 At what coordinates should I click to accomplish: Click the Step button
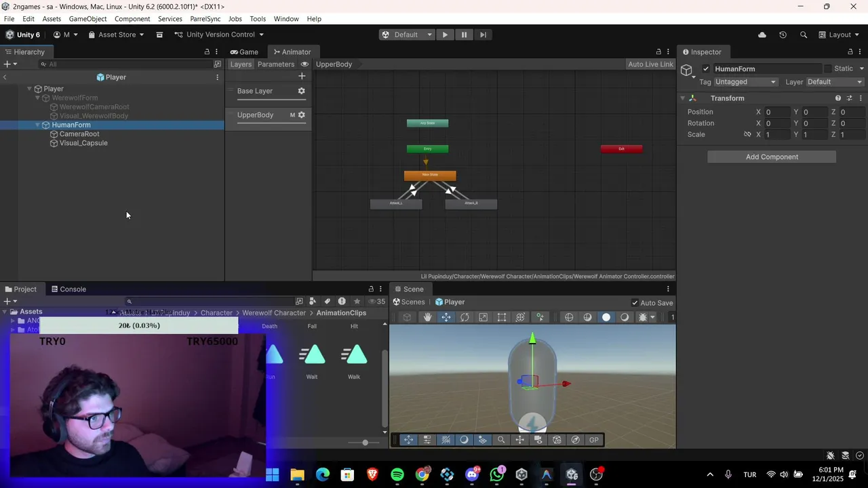pyautogui.click(x=483, y=35)
